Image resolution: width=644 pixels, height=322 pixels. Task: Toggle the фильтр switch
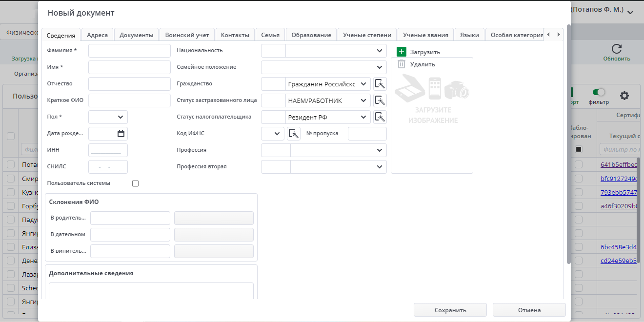click(599, 92)
